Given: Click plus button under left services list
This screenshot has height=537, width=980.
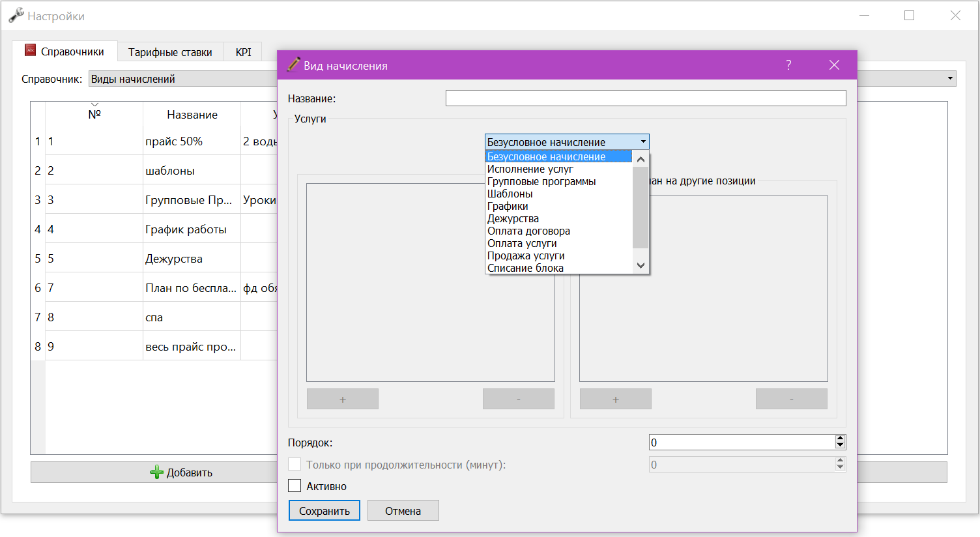Looking at the screenshot, I should click(343, 399).
